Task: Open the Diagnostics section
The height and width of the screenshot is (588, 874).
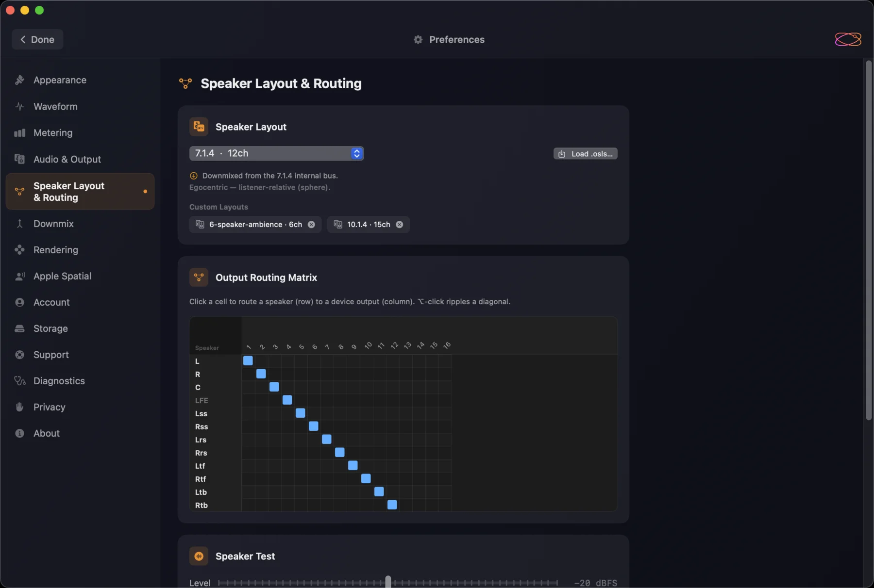Action: (x=80, y=381)
